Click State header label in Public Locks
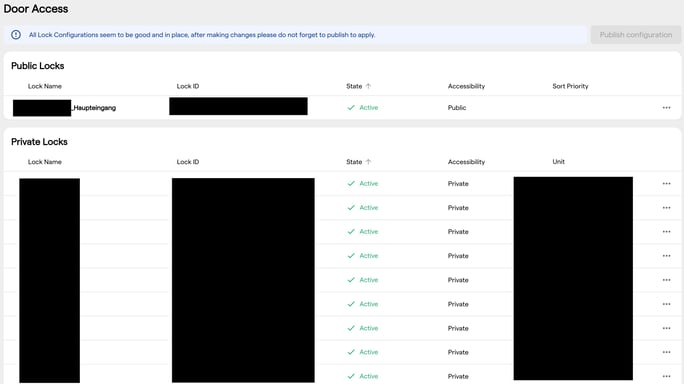 click(354, 86)
